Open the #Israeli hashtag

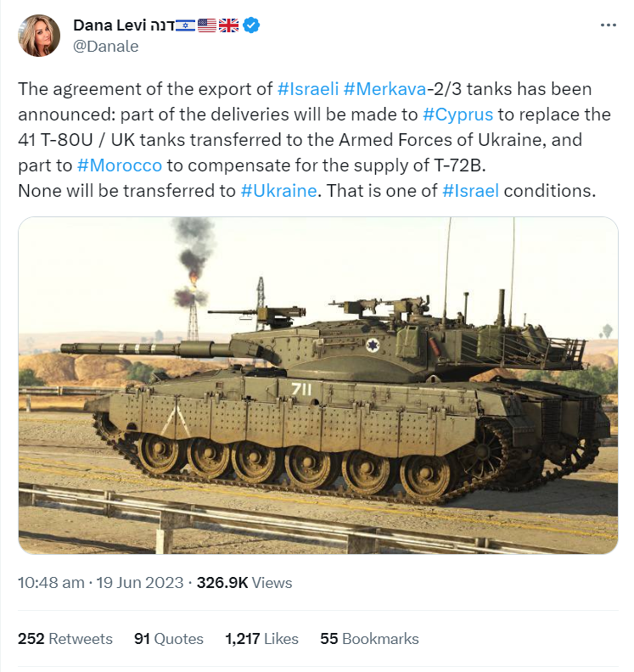[307, 89]
